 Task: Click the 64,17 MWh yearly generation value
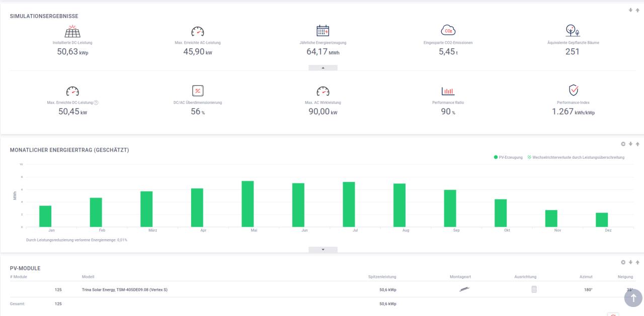[323, 51]
